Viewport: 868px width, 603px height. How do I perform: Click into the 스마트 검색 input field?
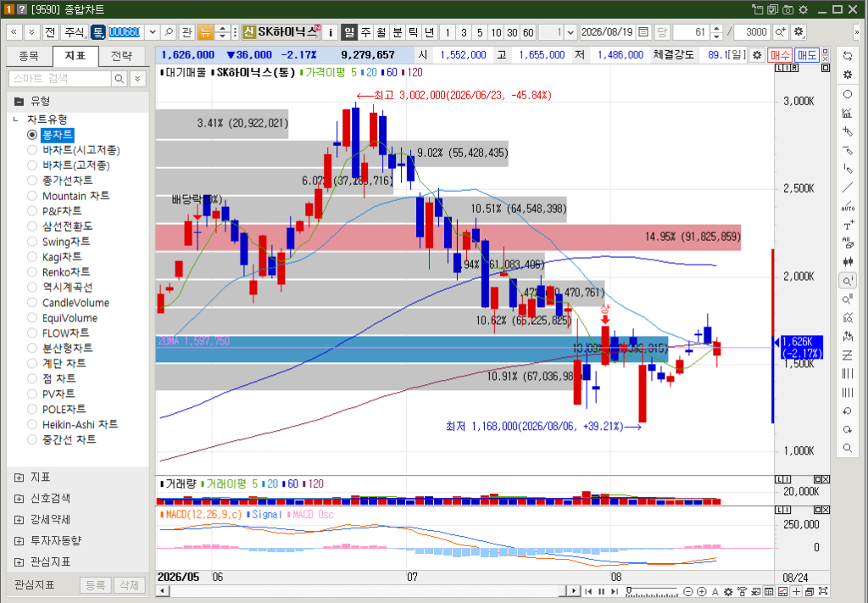tap(60, 79)
